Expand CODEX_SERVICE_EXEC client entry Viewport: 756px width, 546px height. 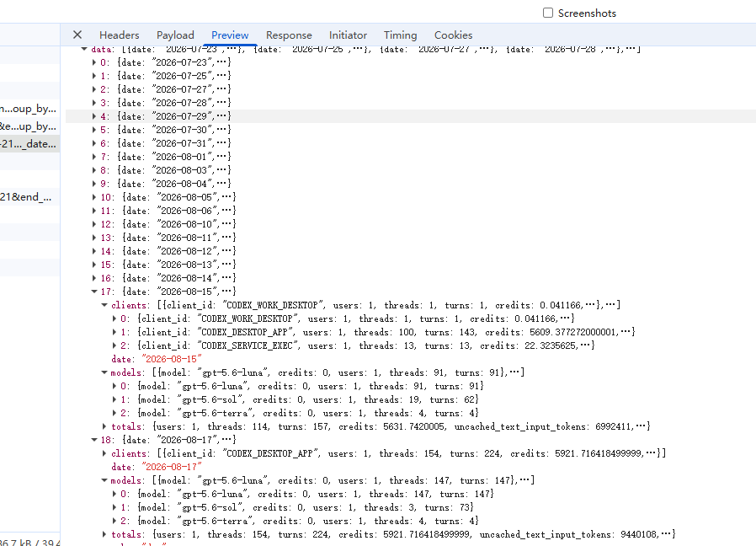(x=114, y=345)
